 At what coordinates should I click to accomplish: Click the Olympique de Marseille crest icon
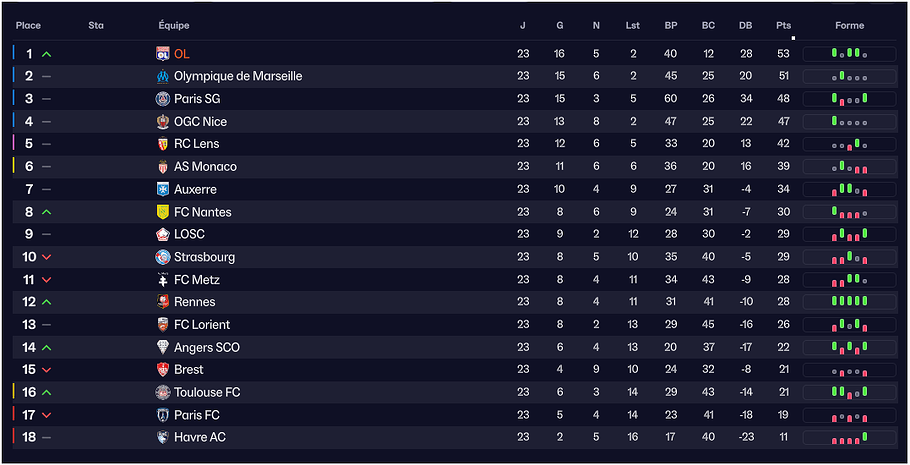[163, 76]
